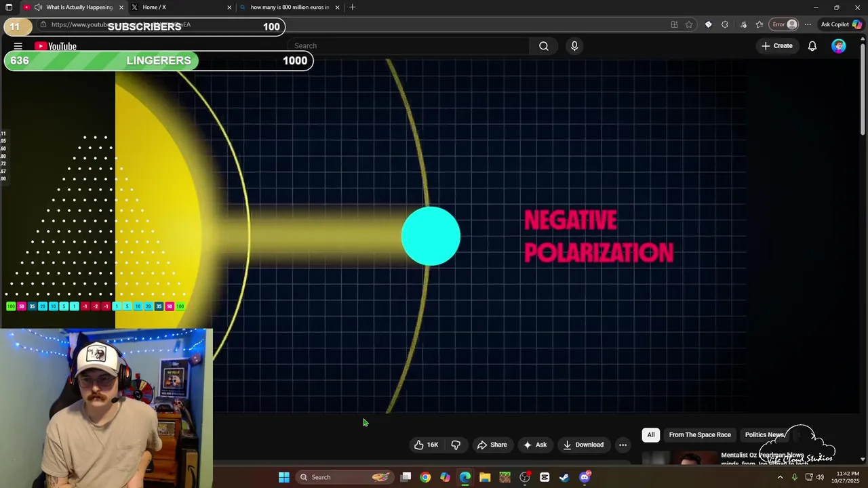The width and height of the screenshot is (868, 488).
Task: Open the Edge tab actions menu
Action: point(9,7)
